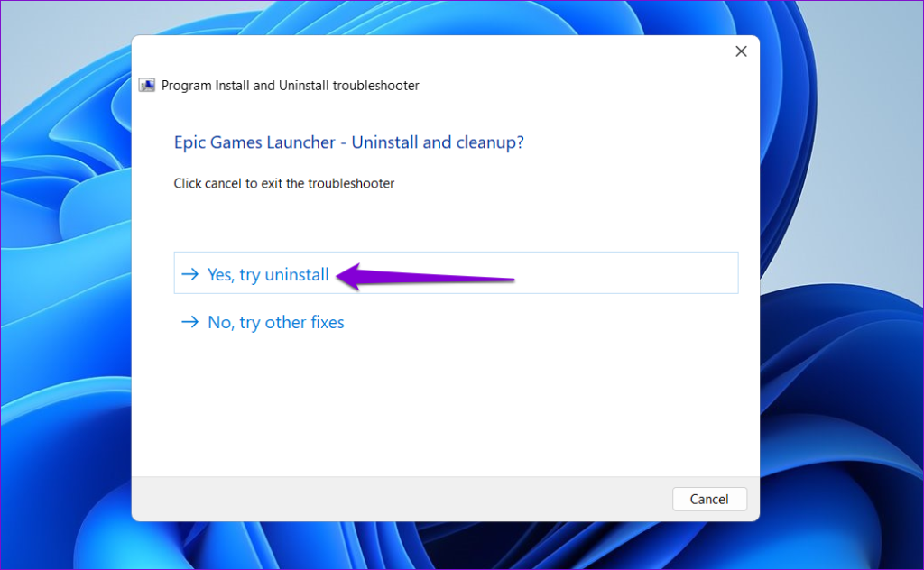The width and height of the screenshot is (924, 570).
Task: Close the troubleshooter dialog with X
Action: 741,51
